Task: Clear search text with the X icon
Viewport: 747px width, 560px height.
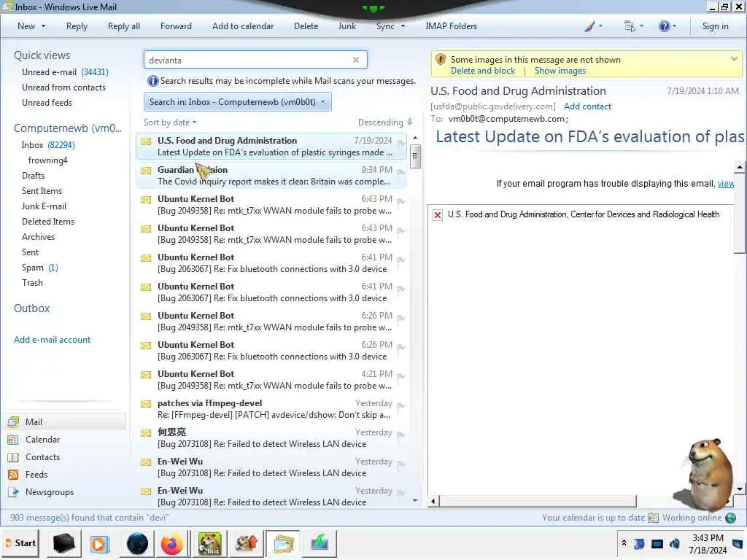Action: (356, 60)
